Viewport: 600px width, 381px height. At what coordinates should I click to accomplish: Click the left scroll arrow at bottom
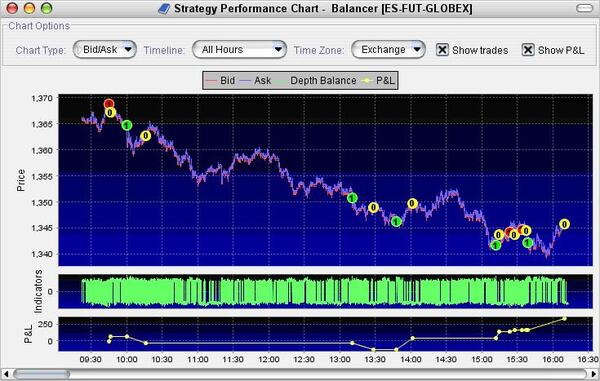pos(6,374)
